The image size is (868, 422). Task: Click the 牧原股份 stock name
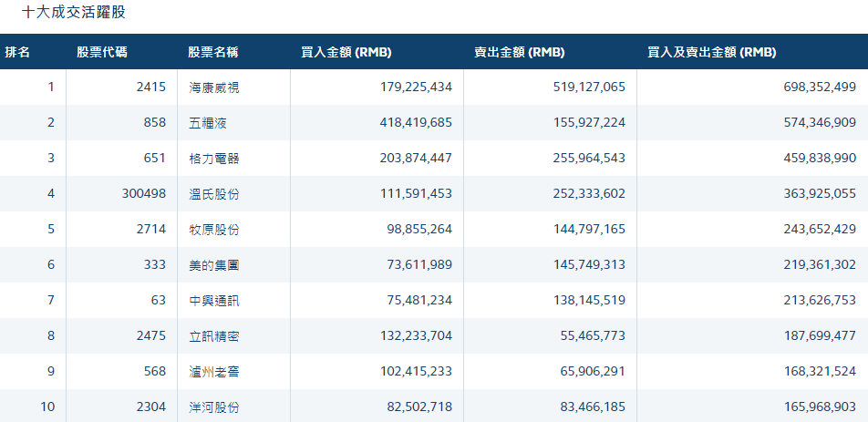click(213, 230)
